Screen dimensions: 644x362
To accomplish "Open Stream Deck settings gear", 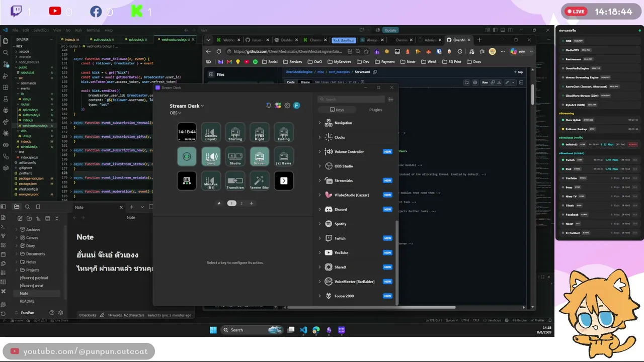I will point(287,106).
